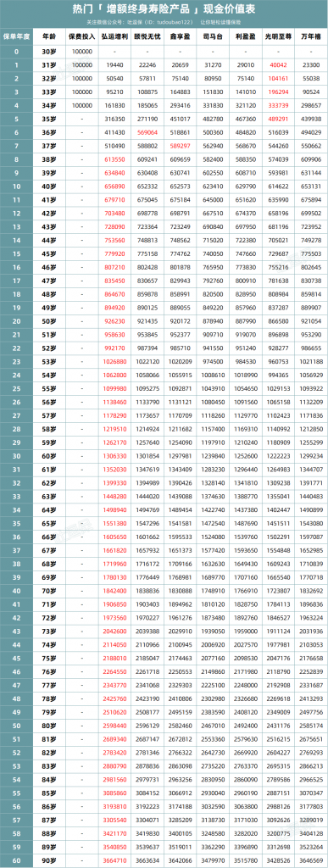Click the red value 333739
The width and height of the screenshot is (328, 868).
click(x=278, y=105)
